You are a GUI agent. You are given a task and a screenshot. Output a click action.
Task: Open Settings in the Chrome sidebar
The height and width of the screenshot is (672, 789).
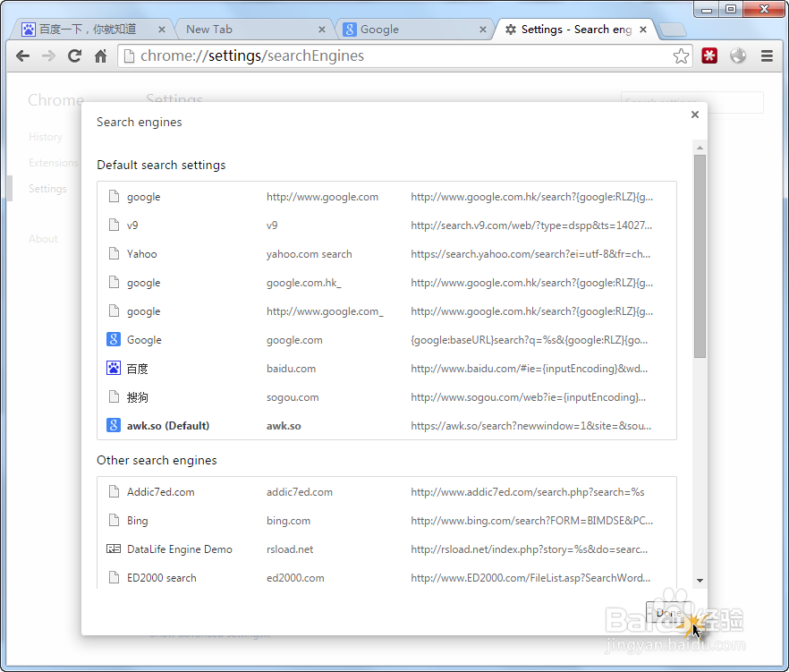47,189
